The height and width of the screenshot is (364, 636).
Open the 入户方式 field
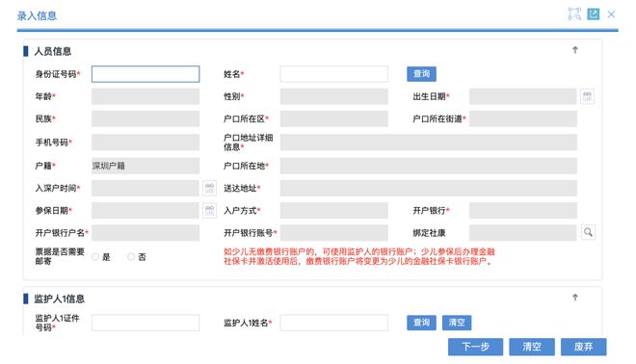tap(333, 210)
